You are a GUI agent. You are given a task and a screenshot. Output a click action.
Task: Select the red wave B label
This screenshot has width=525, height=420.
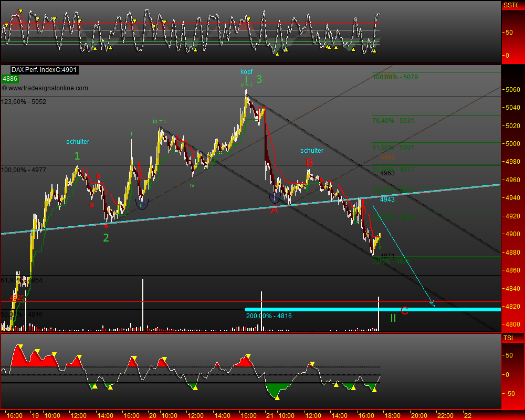coord(309,162)
